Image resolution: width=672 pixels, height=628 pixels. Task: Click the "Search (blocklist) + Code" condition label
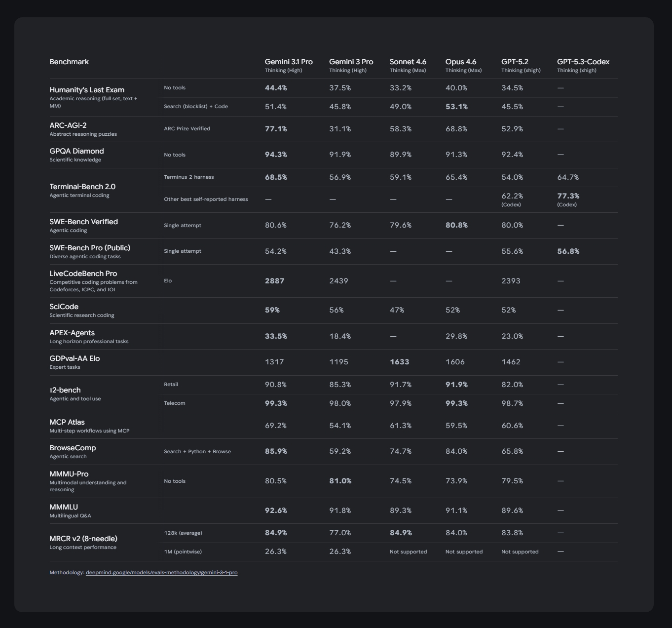coord(196,107)
